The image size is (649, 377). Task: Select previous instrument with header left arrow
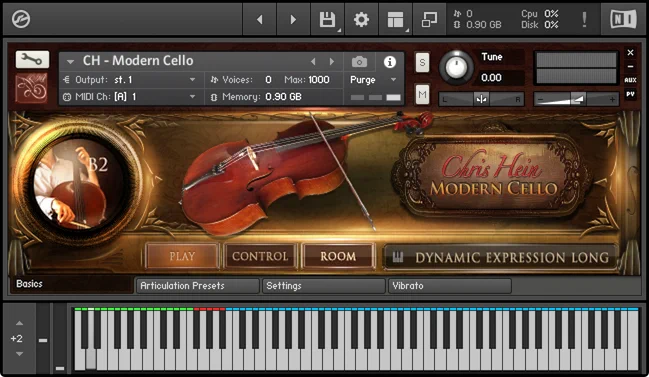[x=313, y=62]
